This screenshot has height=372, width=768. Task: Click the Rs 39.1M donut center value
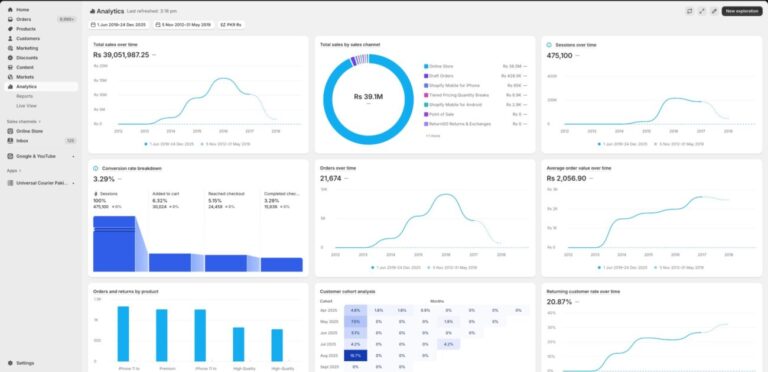tap(368, 97)
